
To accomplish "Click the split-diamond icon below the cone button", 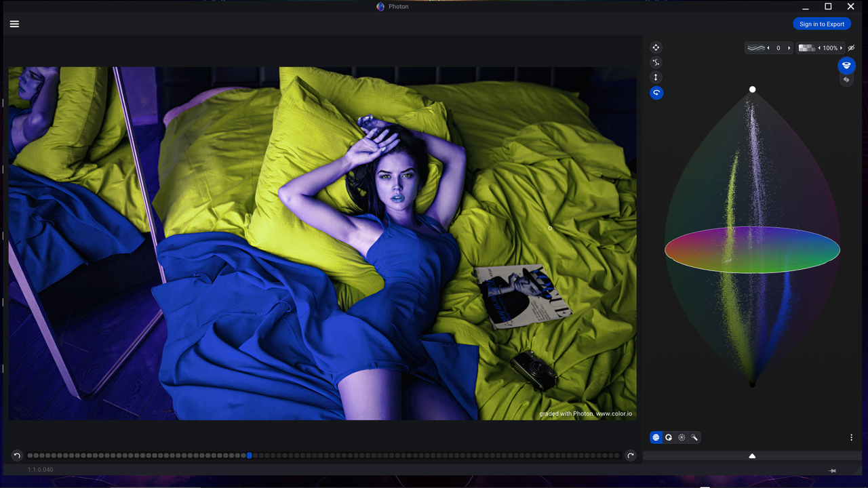I will click(846, 80).
